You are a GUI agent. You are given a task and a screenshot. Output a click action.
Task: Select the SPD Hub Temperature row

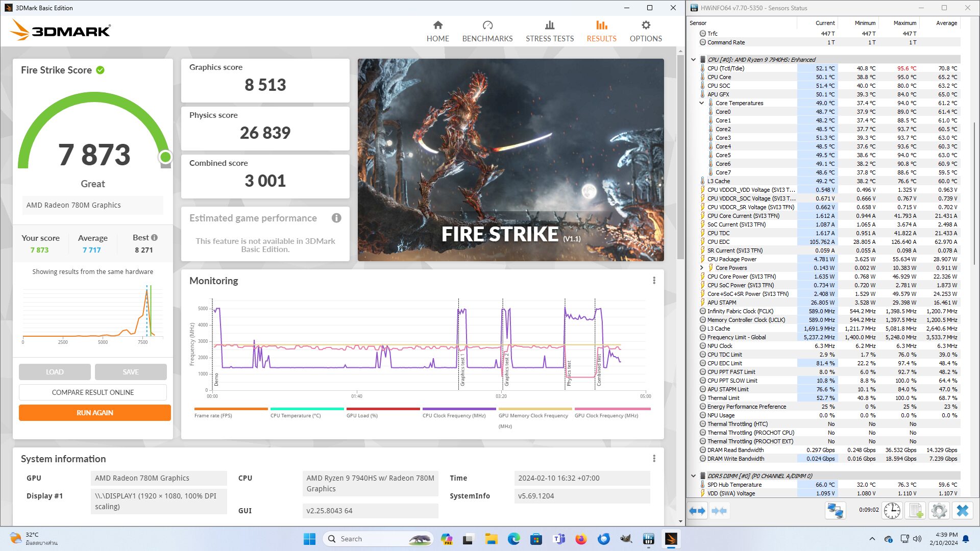pos(830,485)
